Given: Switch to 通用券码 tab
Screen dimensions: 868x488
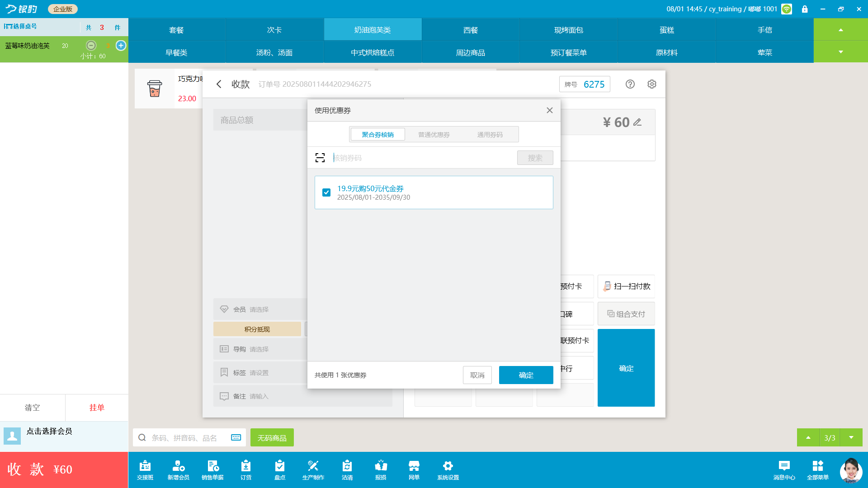Looking at the screenshot, I should (x=490, y=135).
